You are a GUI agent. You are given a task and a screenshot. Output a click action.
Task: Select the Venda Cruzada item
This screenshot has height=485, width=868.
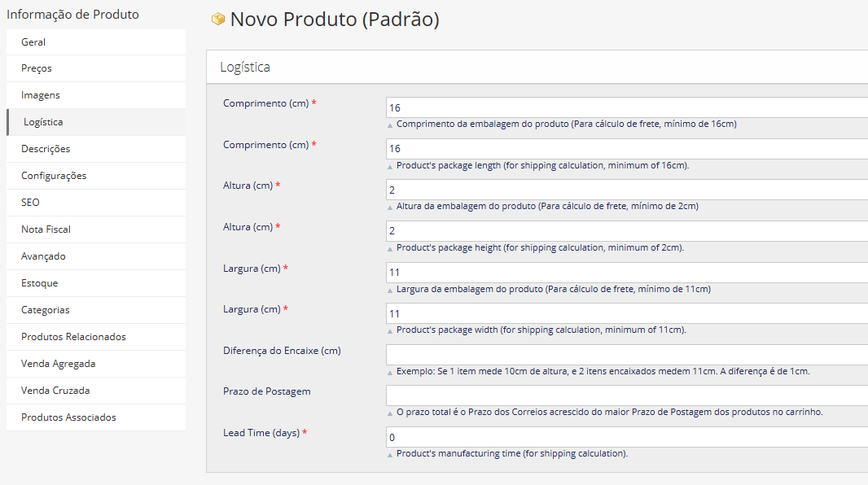click(x=55, y=391)
